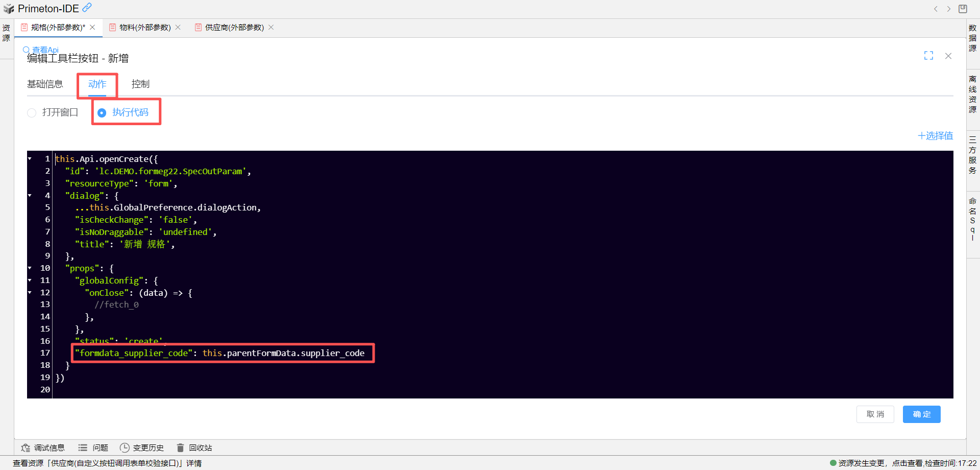Click the 确定 confirm button
The height and width of the screenshot is (470, 980).
[x=921, y=414]
